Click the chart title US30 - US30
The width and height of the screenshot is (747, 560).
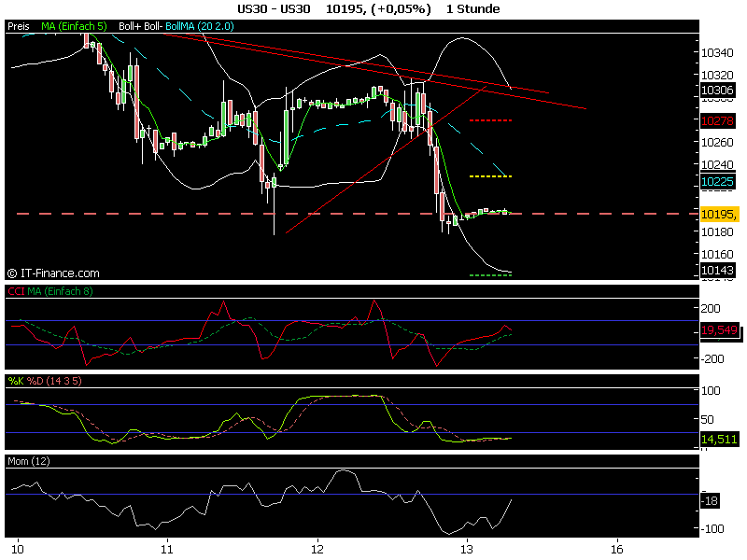(274, 8)
